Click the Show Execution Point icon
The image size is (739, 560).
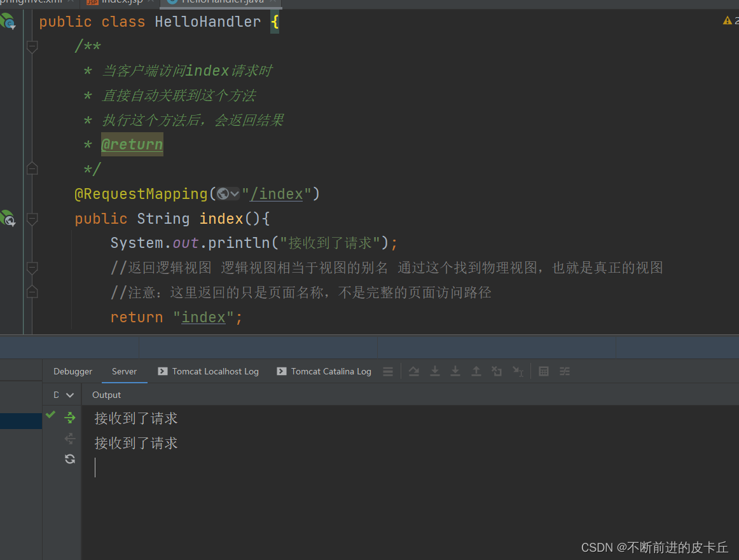(388, 372)
